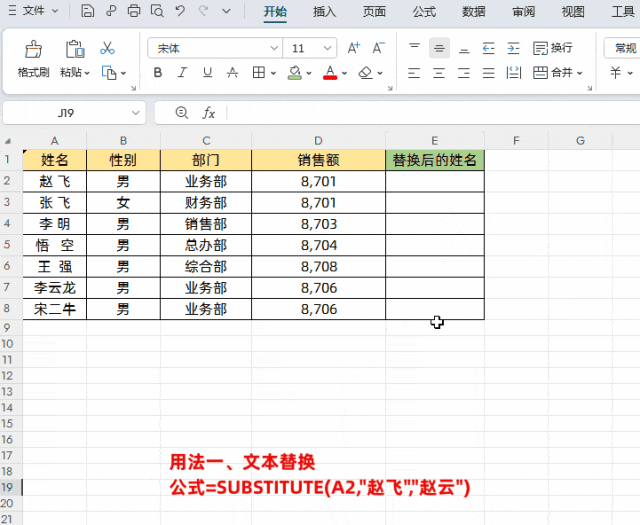640x525 pixels.
Task: Select header cell 替换后的姓名
Action: point(435,160)
